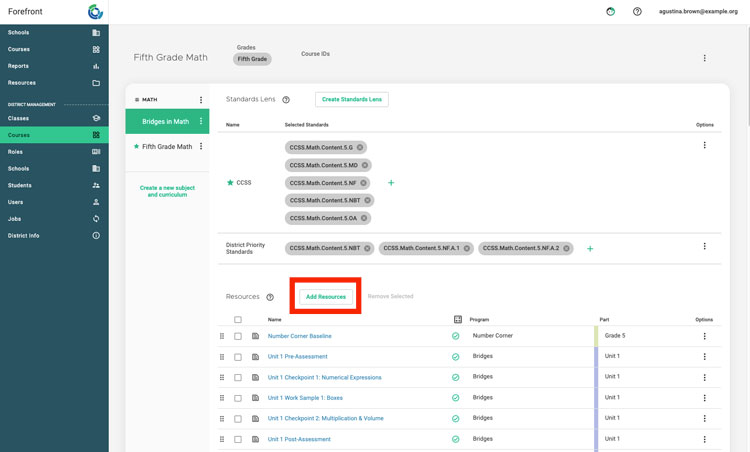
Task: Open Unit 1 Checkpoint 2: Multiplication & Volume link
Action: (x=325, y=419)
